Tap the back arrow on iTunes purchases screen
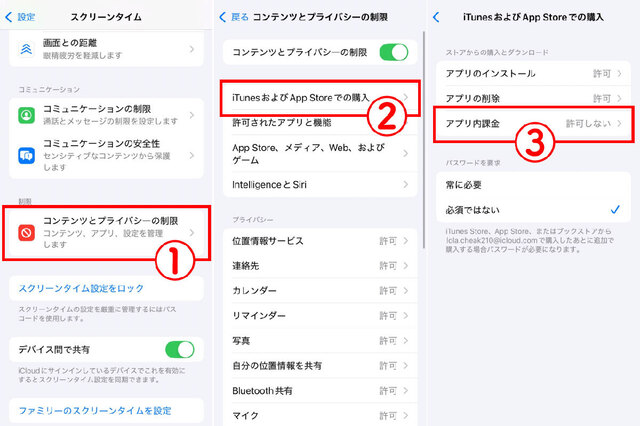This screenshot has height=426, width=640. coord(436,17)
